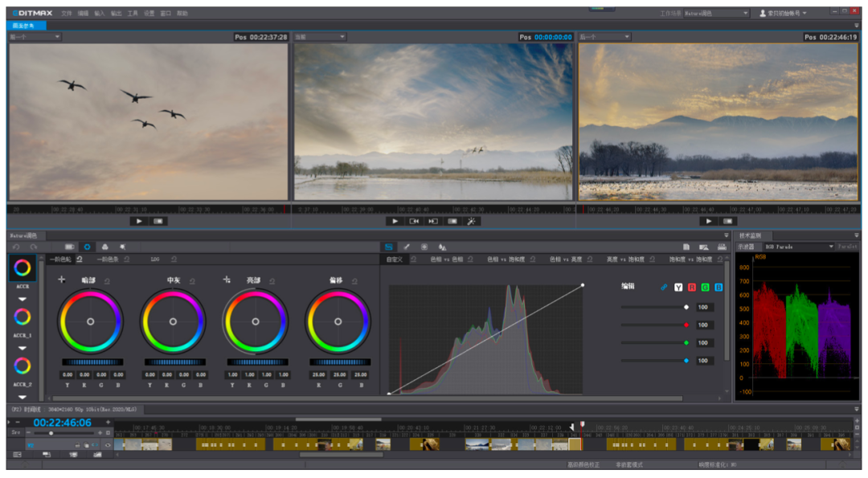Jump to next clip in center monitor
This screenshot has width=868, height=478.
[x=433, y=221]
